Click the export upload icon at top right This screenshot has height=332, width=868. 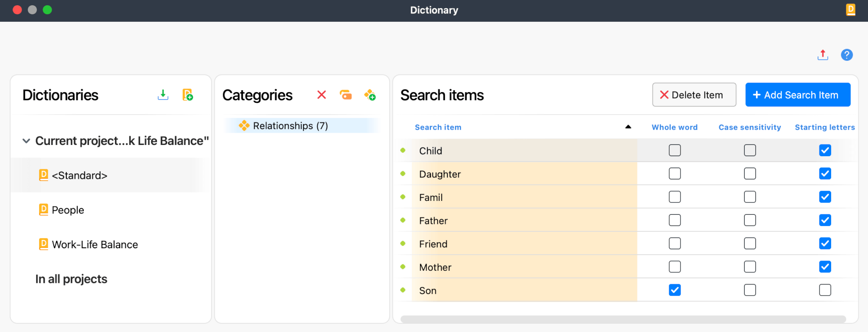[823, 55]
